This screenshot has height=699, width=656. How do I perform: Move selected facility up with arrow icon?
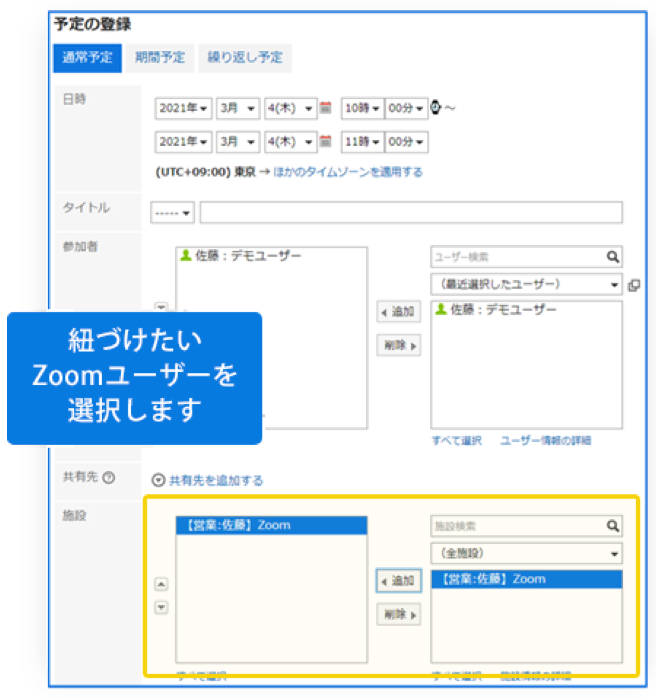(x=160, y=585)
